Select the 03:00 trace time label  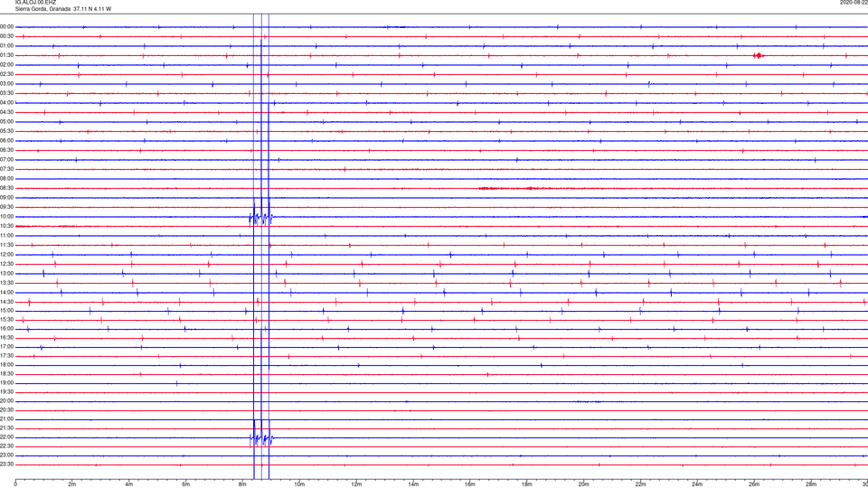[6, 83]
